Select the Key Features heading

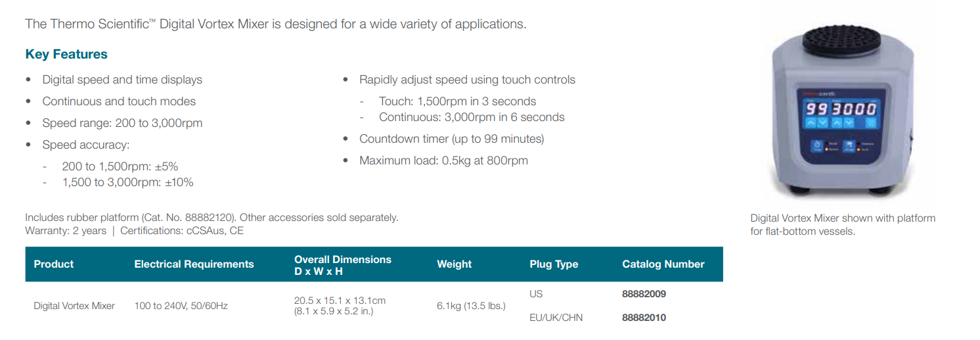click(66, 54)
